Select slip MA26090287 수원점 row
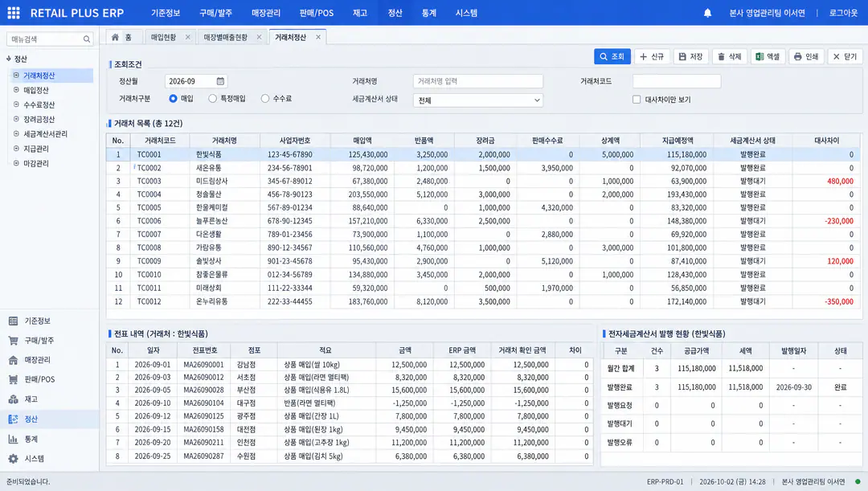This screenshot has height=491, width=868. pyautogui.click(x=350, y=456)
